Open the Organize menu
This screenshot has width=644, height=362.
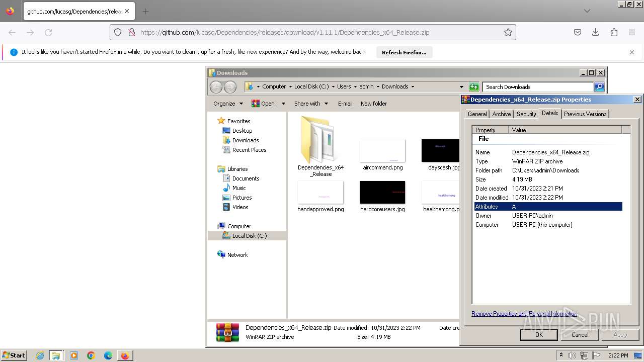tap(228, 104)
